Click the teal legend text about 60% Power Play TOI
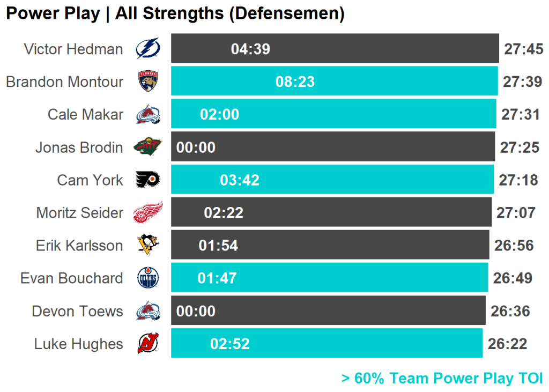Viewport: 549px width, 392px height. click(442, 378)
